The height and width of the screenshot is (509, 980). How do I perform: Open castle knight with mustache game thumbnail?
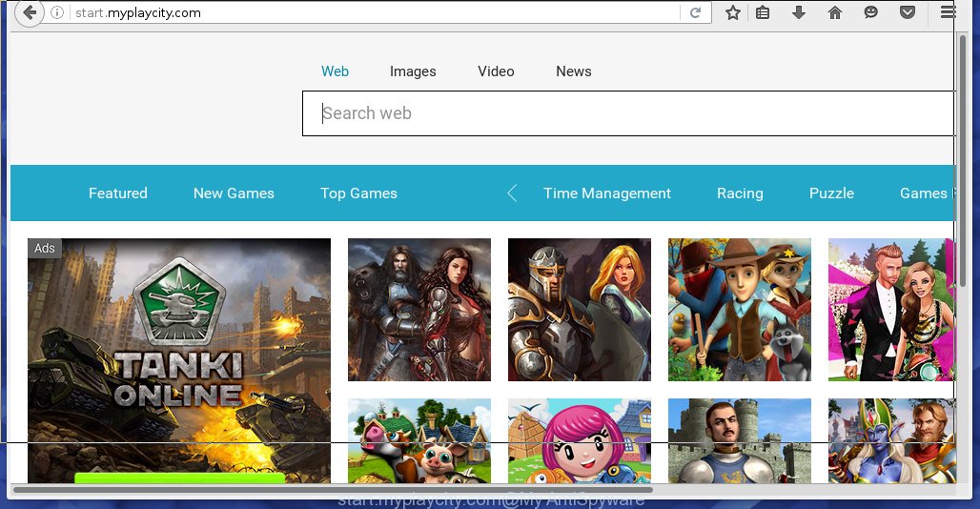click(x=740, y=441)
